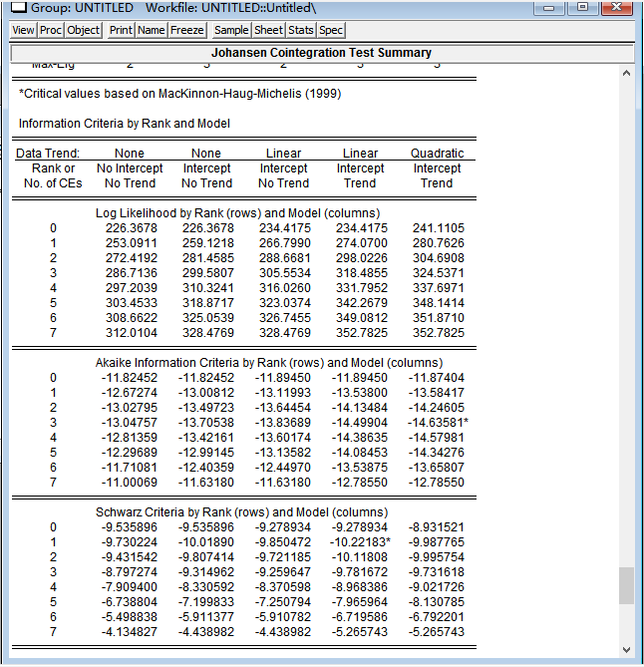Viewport: 644px width, 667px height.
Task: Select AIC value -12.44970
Action: (283, 468)
